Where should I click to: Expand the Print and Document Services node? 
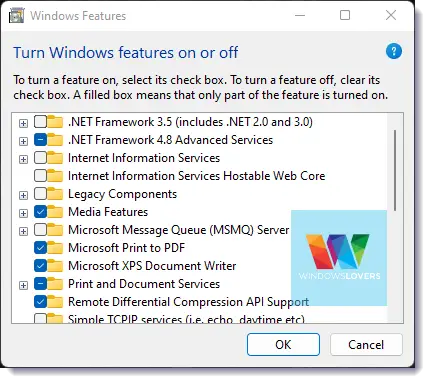tap(23, 285)
